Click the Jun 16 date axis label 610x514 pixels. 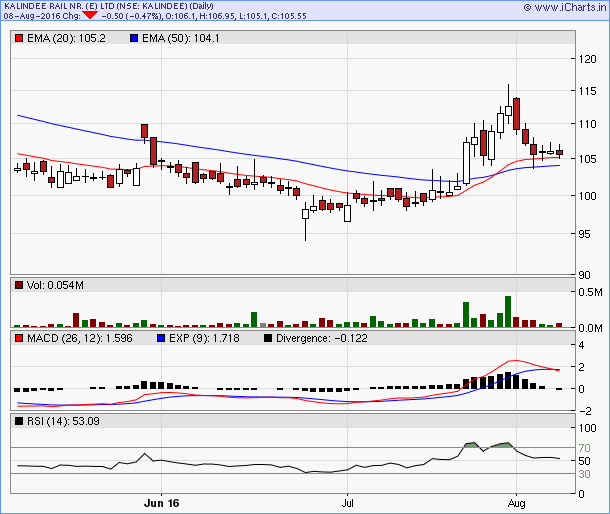161,503
